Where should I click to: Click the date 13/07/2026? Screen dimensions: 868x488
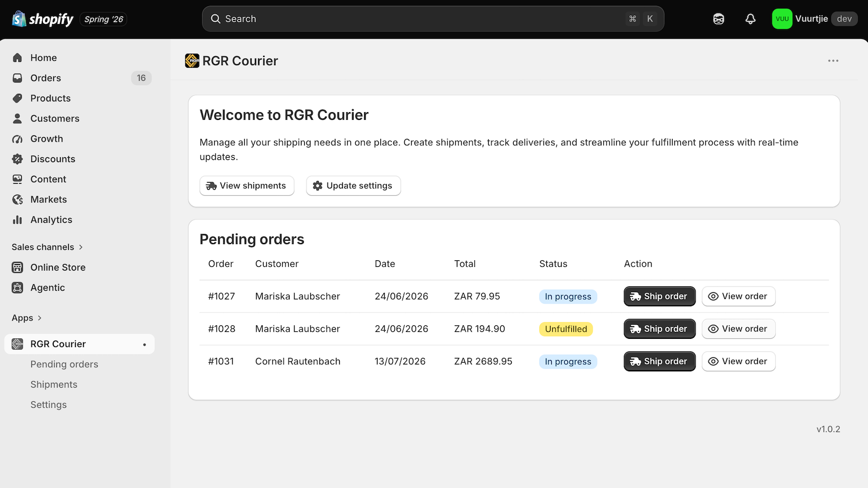(400, 362)
